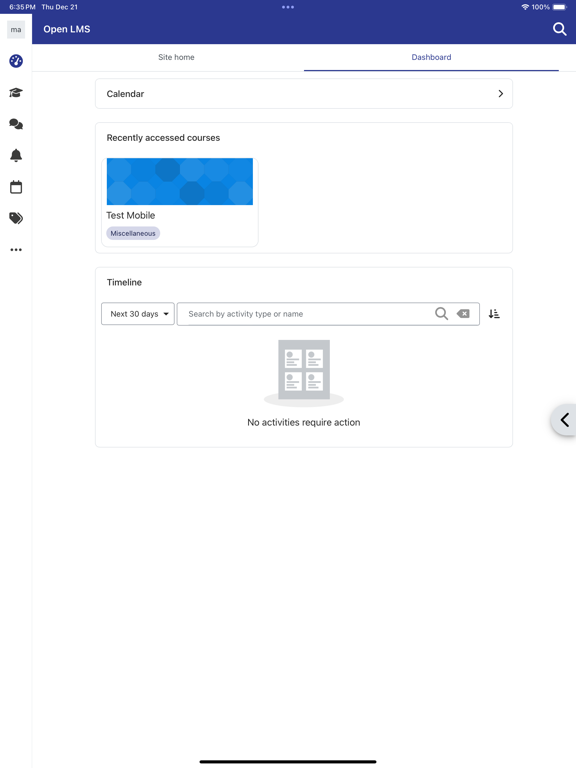Open the timeline sort order menu

494,314
